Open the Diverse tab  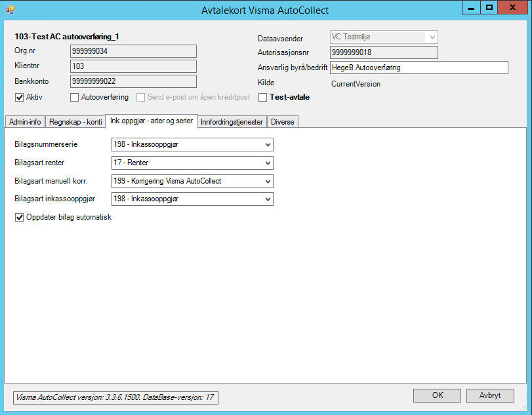(x=282, y=122)
